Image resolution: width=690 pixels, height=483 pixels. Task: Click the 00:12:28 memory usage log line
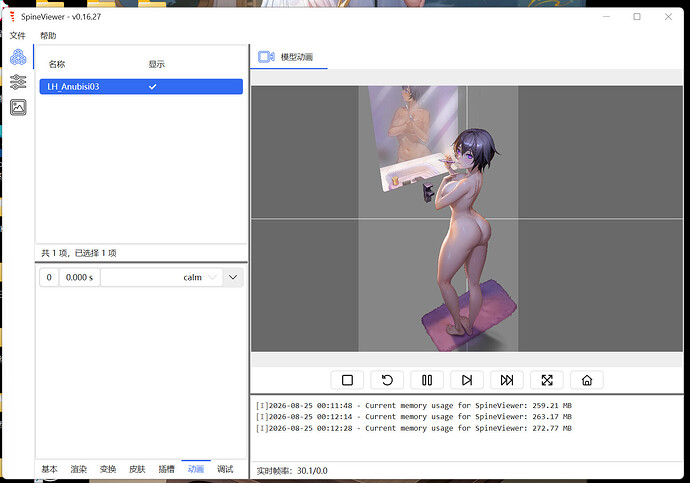click(414, 428)
